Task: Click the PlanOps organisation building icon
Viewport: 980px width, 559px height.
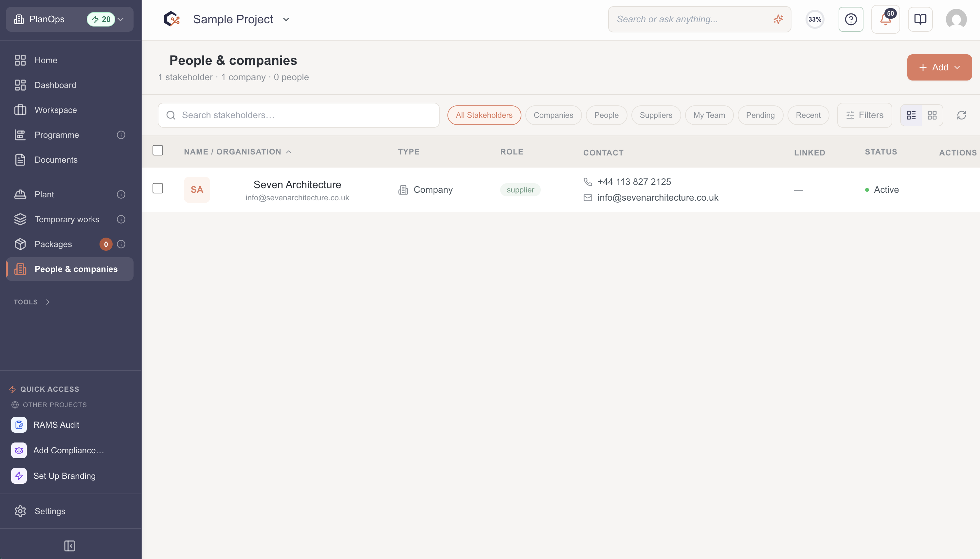Action: [x=19, y=19]
